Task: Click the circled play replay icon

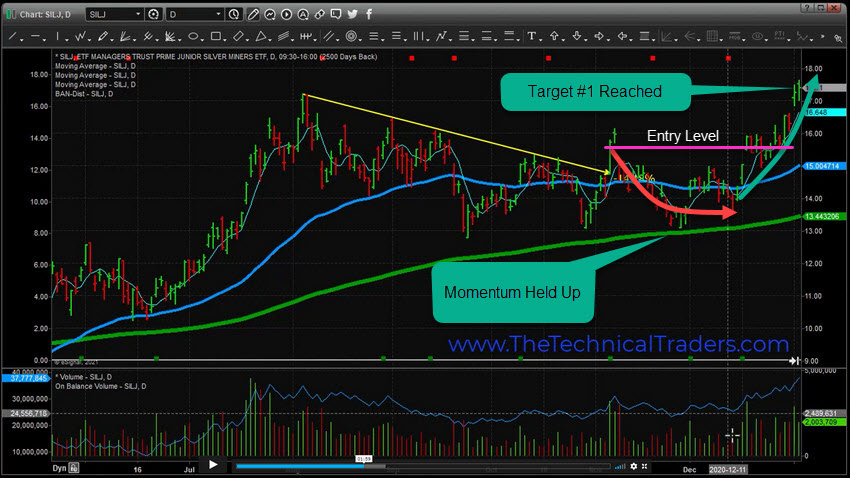Action: pyautogui.click(x=286, y=15)
